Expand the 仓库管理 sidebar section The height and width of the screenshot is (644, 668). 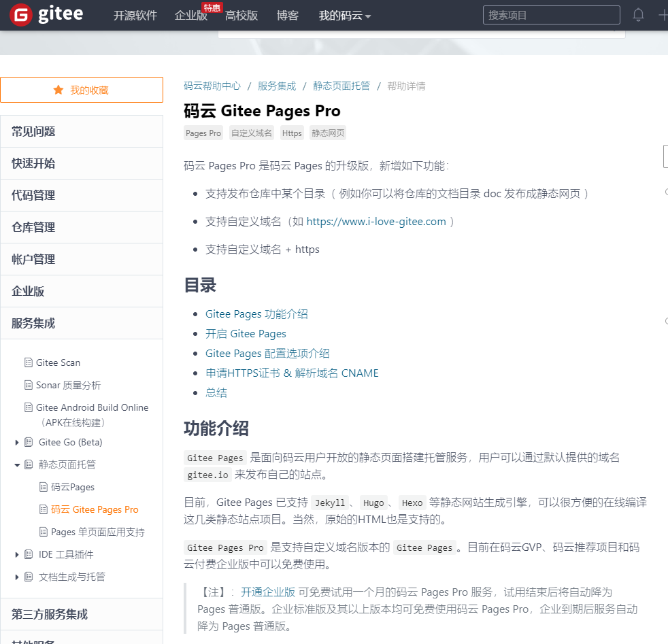coord(82,227)
